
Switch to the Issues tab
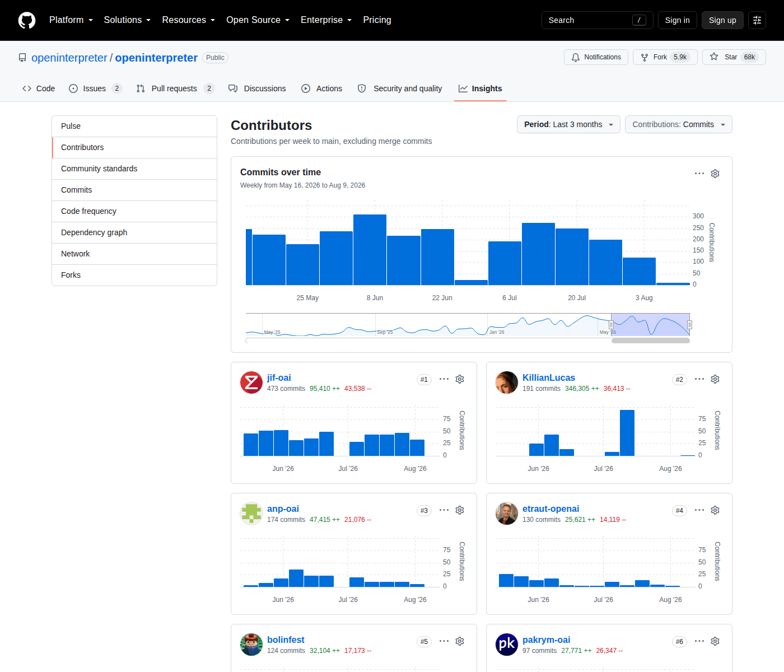95,88
